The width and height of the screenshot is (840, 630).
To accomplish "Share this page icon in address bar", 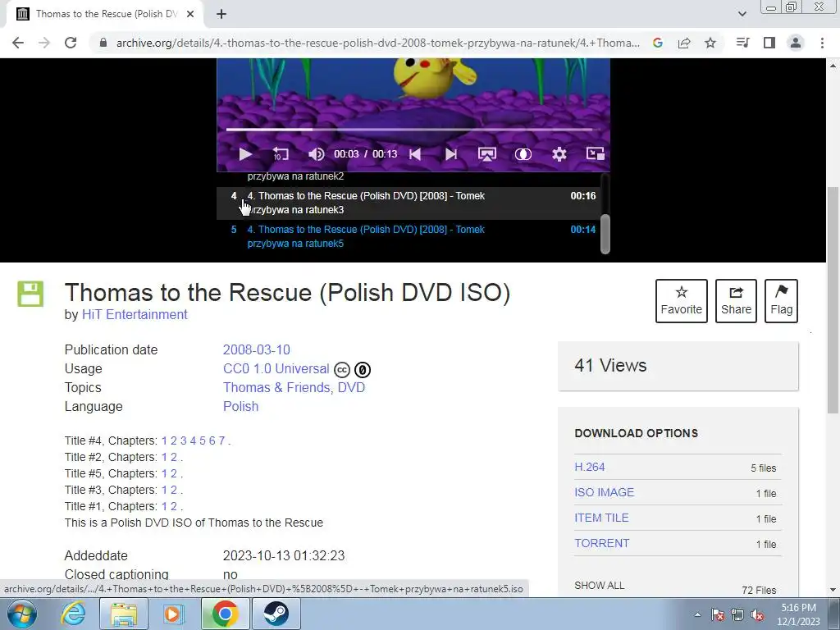I will coord(684,43).
